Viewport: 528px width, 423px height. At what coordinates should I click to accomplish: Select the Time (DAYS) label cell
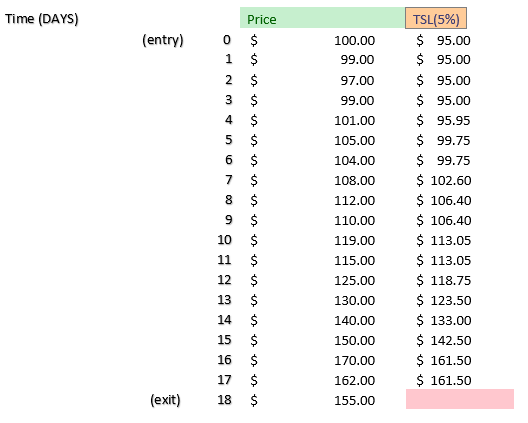click(x=41, y=19)
